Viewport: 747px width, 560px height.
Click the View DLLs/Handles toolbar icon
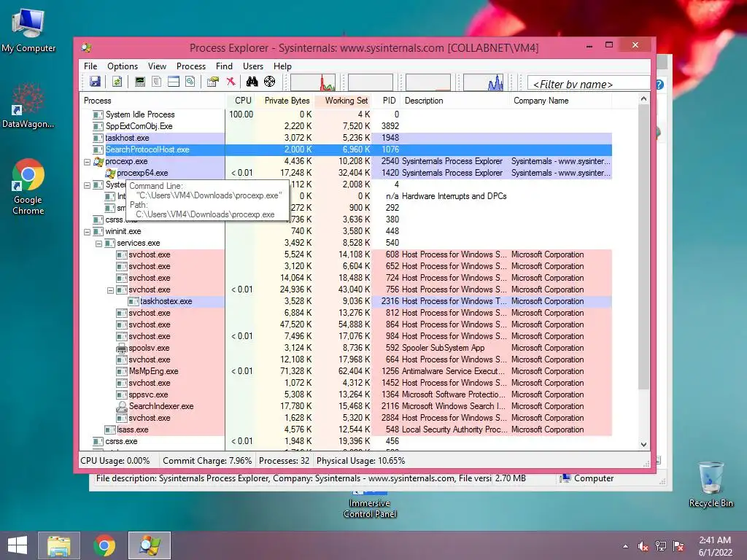pyautogui.click(x=190, y=82)
